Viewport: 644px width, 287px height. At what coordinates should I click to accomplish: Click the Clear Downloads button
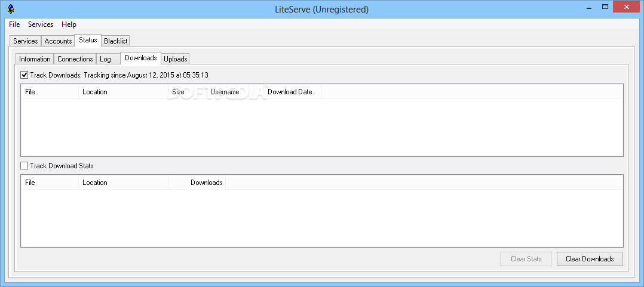590,259
